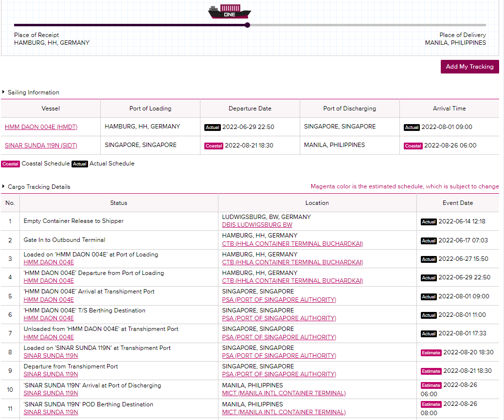Click Estimate badge in row 10
This screenshot has height=420, width=504.
click(431, 385)
